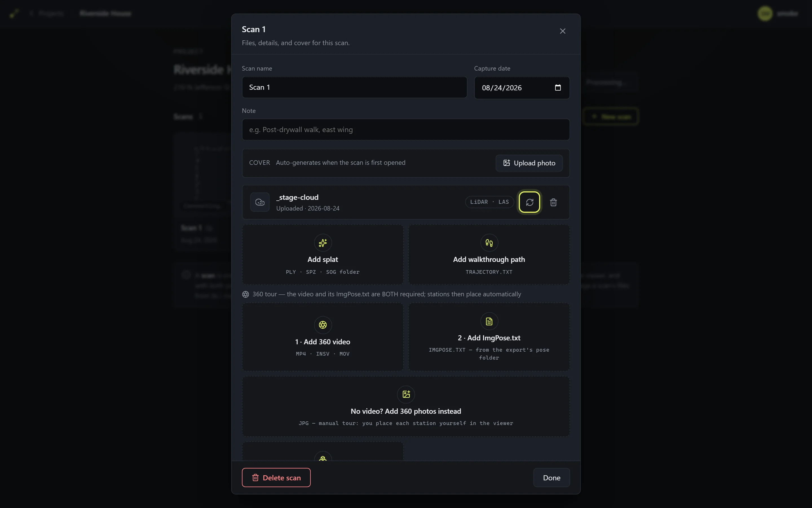Select the _stage-cloud file name

(297, 198)
